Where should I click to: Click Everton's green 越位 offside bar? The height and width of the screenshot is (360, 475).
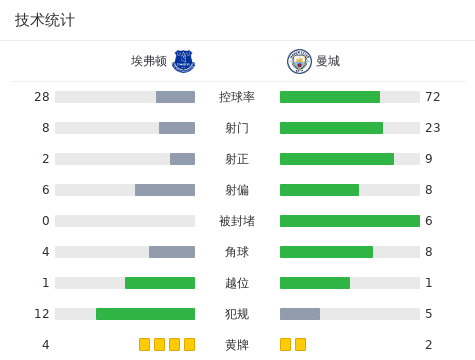pyautogui.click(x=160, y=283)
